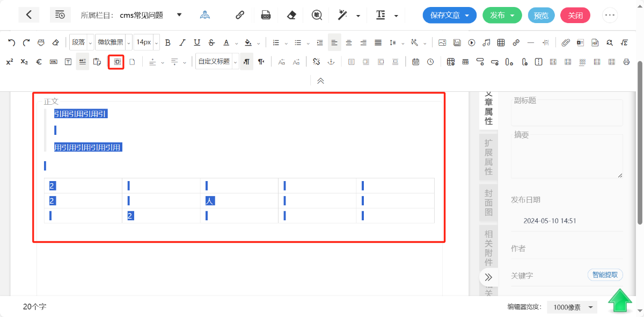Image resolution: width=644 pixels, height=317 pixels.
Task: Click the insert music note icon
Action: click(486, 42)
